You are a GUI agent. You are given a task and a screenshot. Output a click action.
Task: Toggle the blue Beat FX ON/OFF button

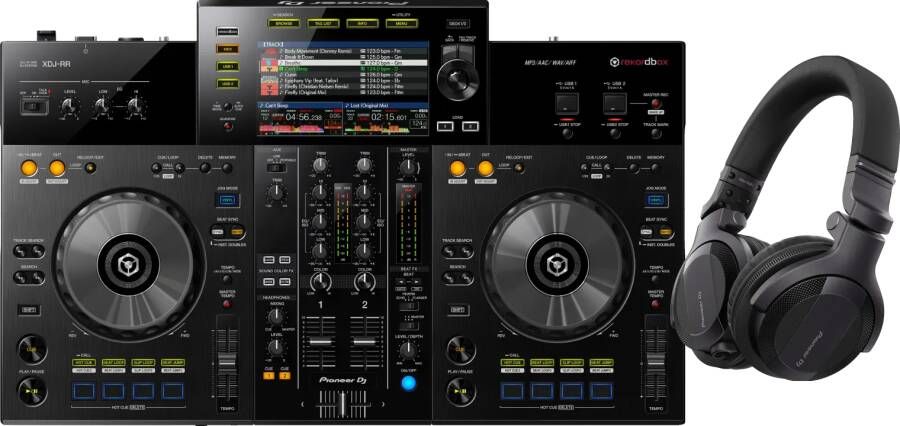(408, 383)
